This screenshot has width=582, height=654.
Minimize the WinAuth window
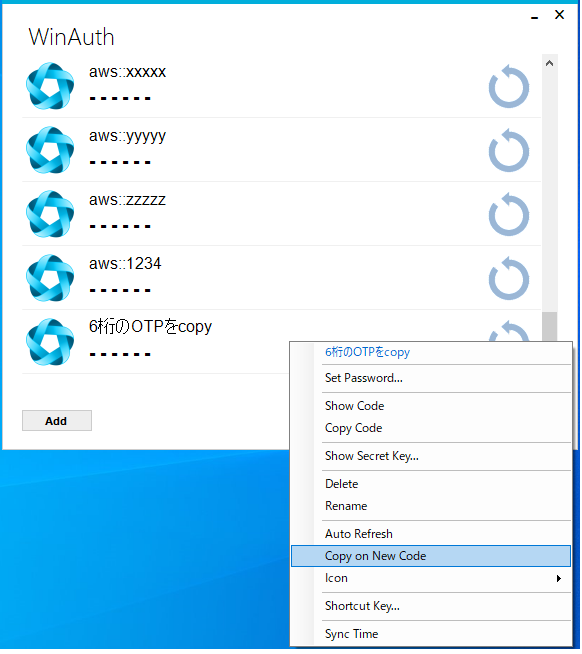(x=535, y=16)
